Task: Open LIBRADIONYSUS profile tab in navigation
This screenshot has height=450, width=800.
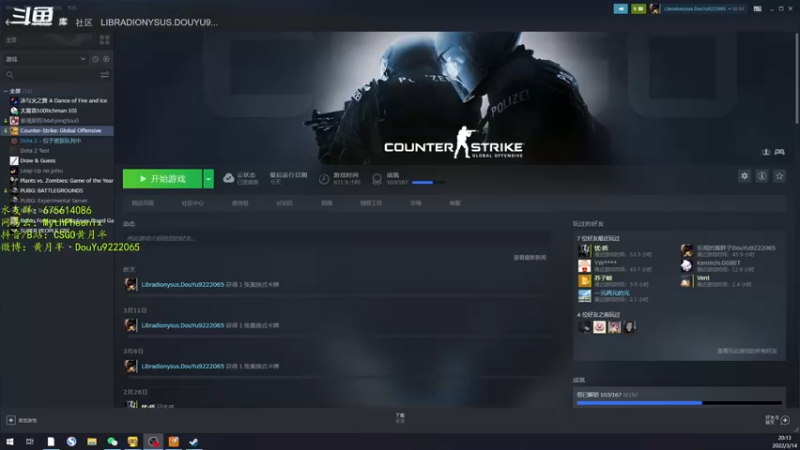Action: [159, 22]
